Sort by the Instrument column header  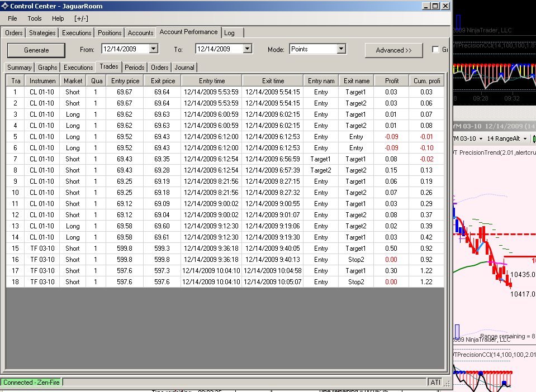(x=42, y=81)
